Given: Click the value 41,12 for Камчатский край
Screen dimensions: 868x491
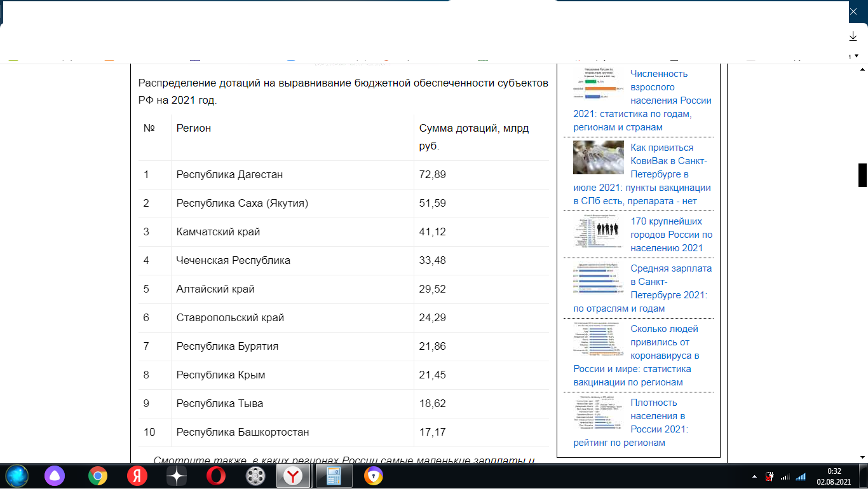Looking at the screenshot, I should coord(433,232).
